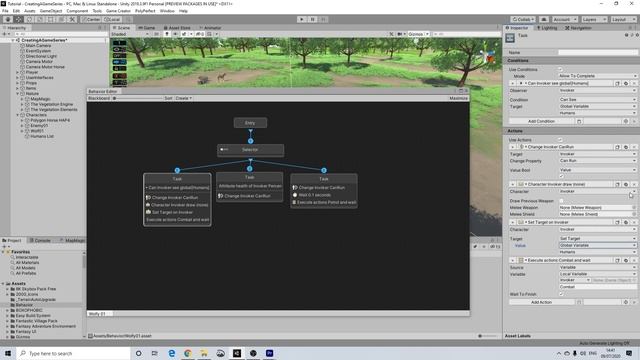Select the Move tool in toolbar

(19, 19)
